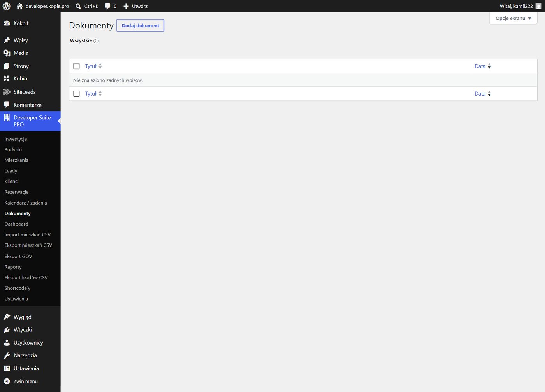Click the home icon for developer.kopie.pro
Screen dimensions: 545x392
(19, 6)
